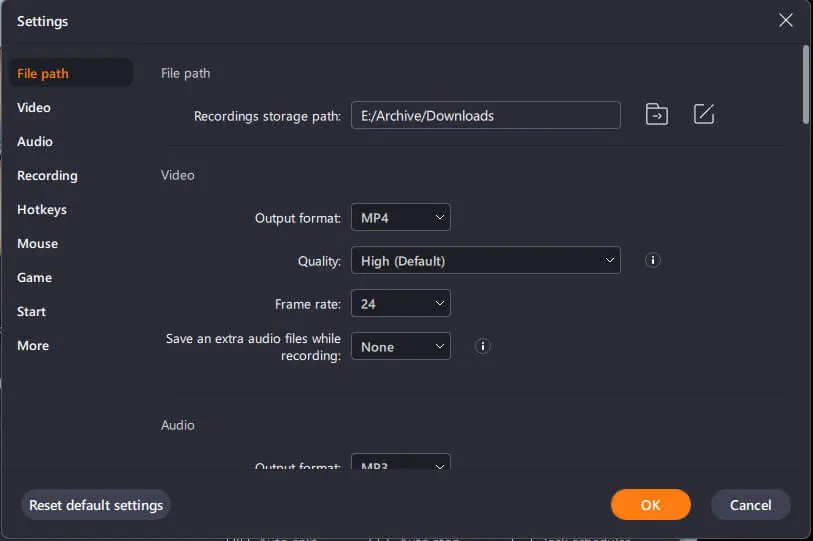
Task: Click the Cancel button
Action: click(x=750, y=505)
